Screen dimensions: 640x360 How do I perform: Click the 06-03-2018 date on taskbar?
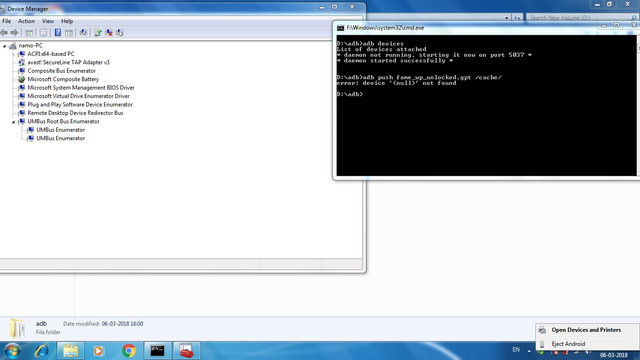point(613,356)
